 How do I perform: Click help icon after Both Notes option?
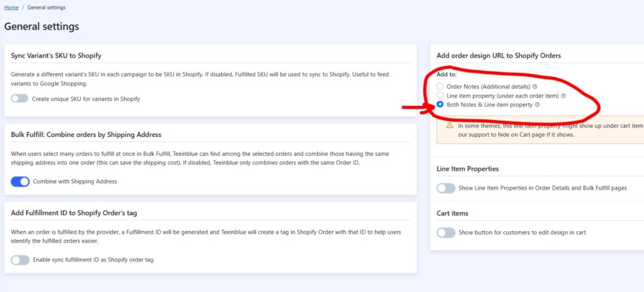537,105
